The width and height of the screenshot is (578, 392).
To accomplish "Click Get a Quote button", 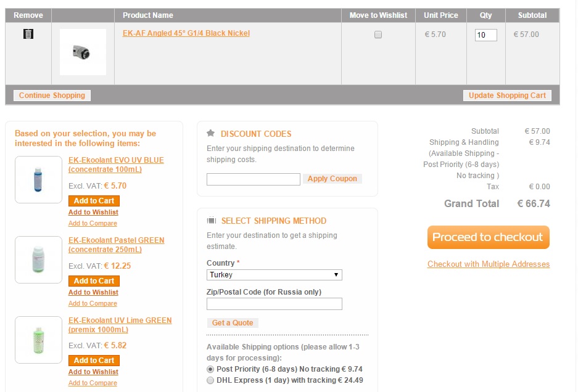I will click(233, 323).
